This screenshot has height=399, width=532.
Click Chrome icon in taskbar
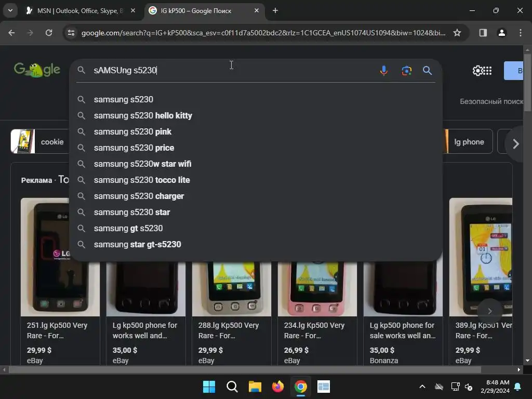click(x=301, y=387)
